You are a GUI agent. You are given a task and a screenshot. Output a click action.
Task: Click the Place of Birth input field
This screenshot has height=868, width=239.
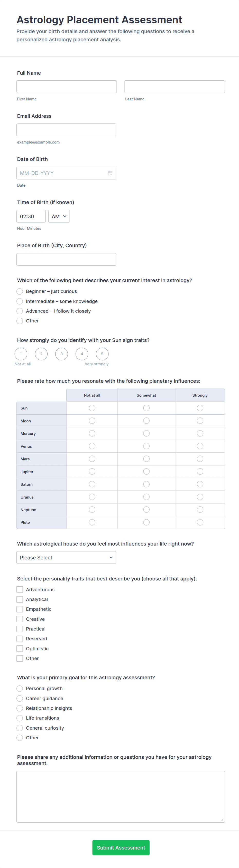pos(66,260)
